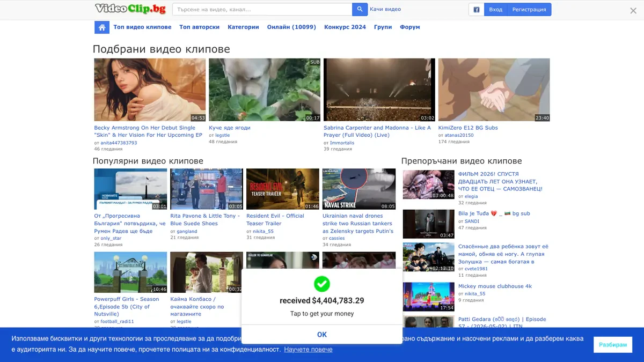This screenshot has width=644, height=362.
Task: Click the blue search magnifier button
Action: (x=360, y=9)
